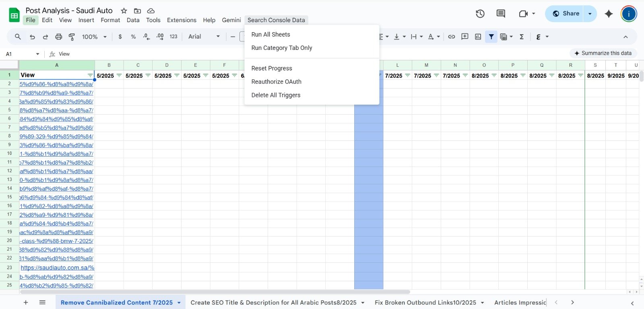Insert a chart from toolbar
This screenshot has width=644, height=309.
click(478, 37)
